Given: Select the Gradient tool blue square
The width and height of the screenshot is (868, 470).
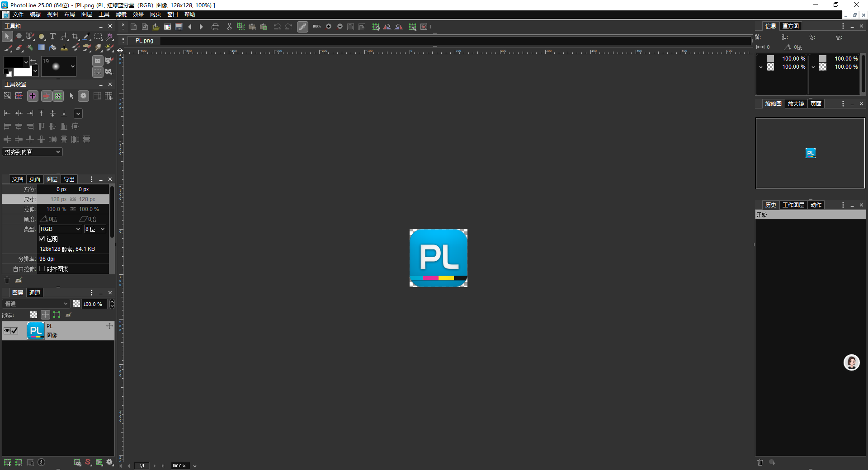Looking at the screenshot, I should click(41, 47).
